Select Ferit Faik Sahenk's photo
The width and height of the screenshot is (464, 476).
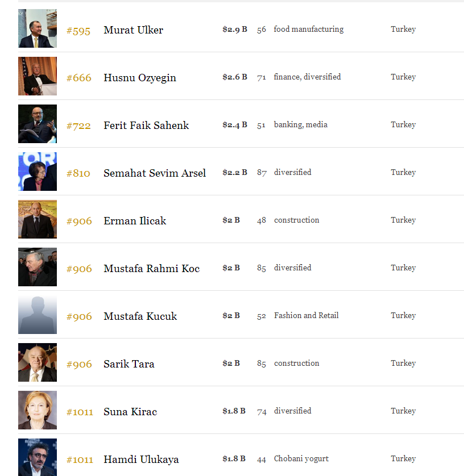click(x=38, y=124)
